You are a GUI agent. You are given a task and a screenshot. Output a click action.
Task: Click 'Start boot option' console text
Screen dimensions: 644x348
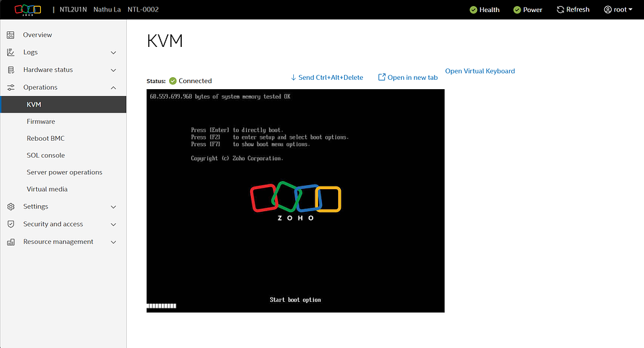295,300
